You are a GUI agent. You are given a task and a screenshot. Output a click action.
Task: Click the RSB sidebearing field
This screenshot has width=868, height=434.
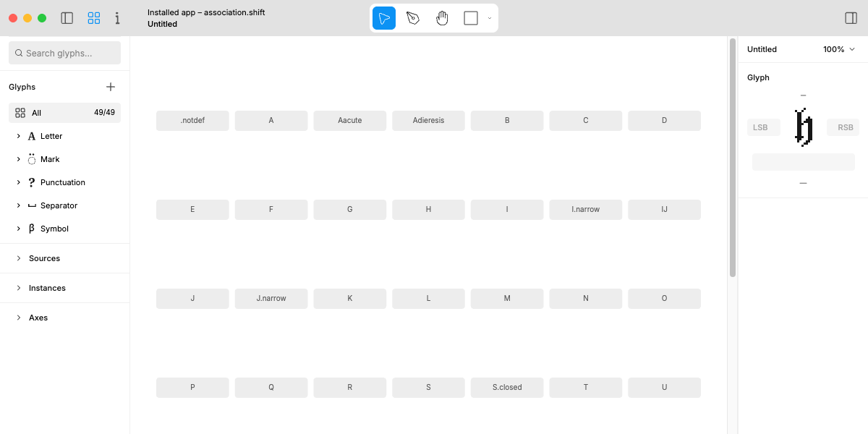[x=843, y=127]
